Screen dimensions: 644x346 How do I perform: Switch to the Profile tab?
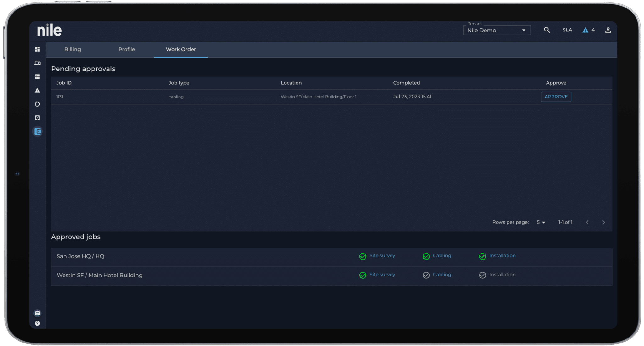point(126,49)
